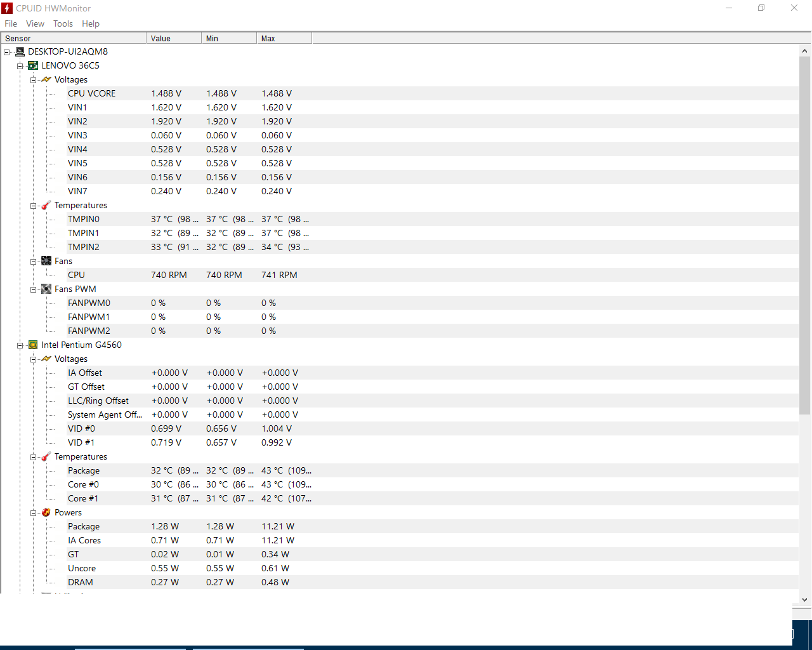Click the Powers flame icon
This screenshot has width=812, height=650.
(46, 512)
